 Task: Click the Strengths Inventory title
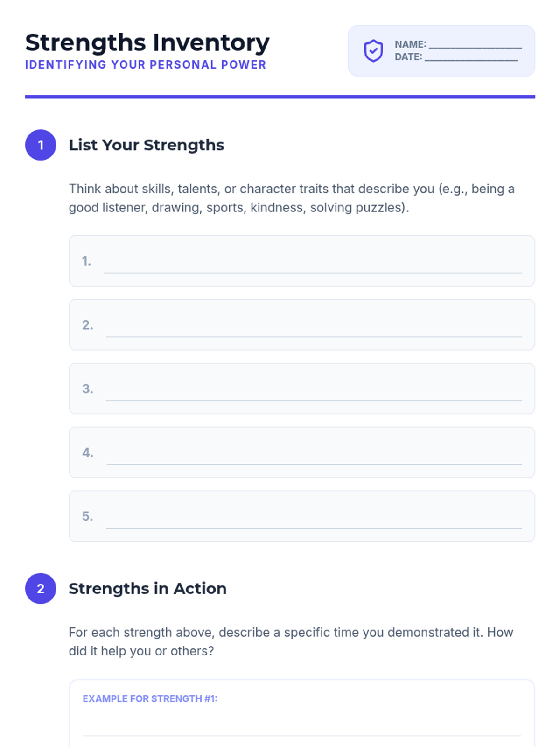click(147, 42)
